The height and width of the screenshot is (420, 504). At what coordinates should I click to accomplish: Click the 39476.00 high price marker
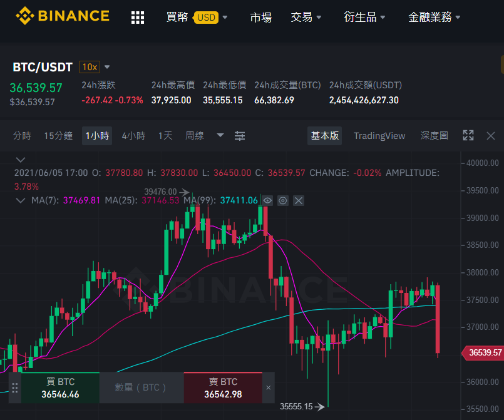click(167, 192)
